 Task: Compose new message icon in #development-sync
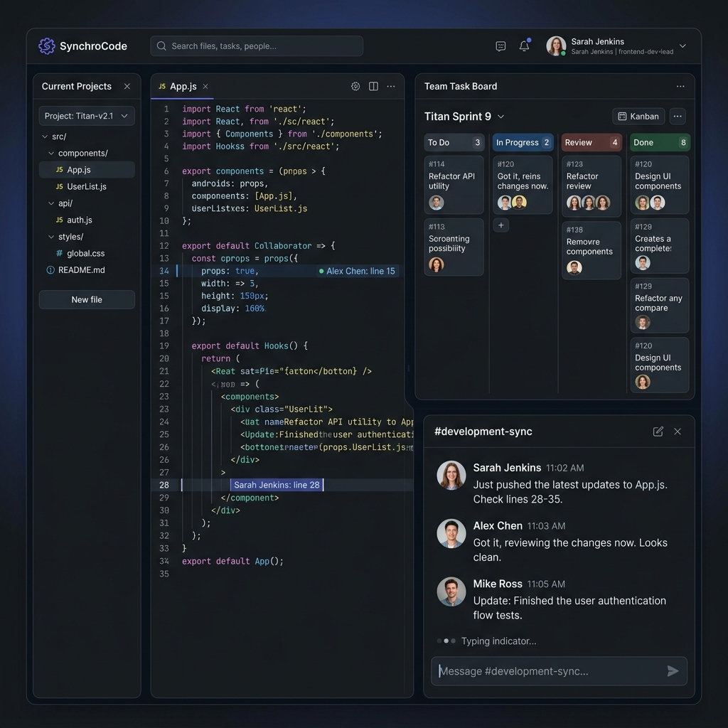tap(658, 432)
